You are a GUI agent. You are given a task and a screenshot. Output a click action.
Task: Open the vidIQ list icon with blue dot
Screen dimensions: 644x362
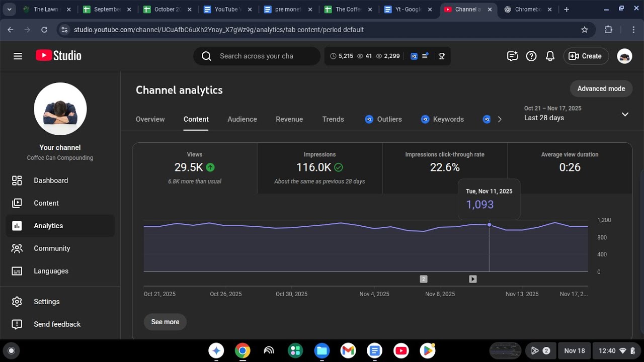pos(425,56)
